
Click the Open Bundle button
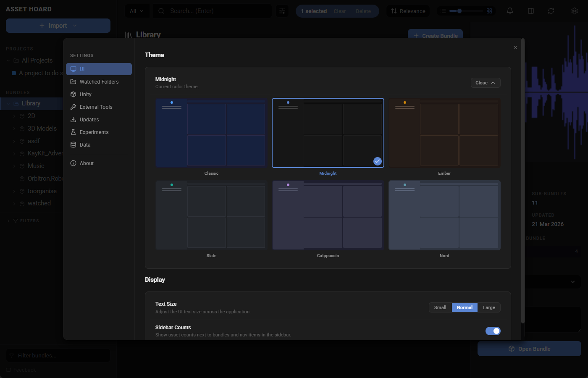[x=529, y=349]
